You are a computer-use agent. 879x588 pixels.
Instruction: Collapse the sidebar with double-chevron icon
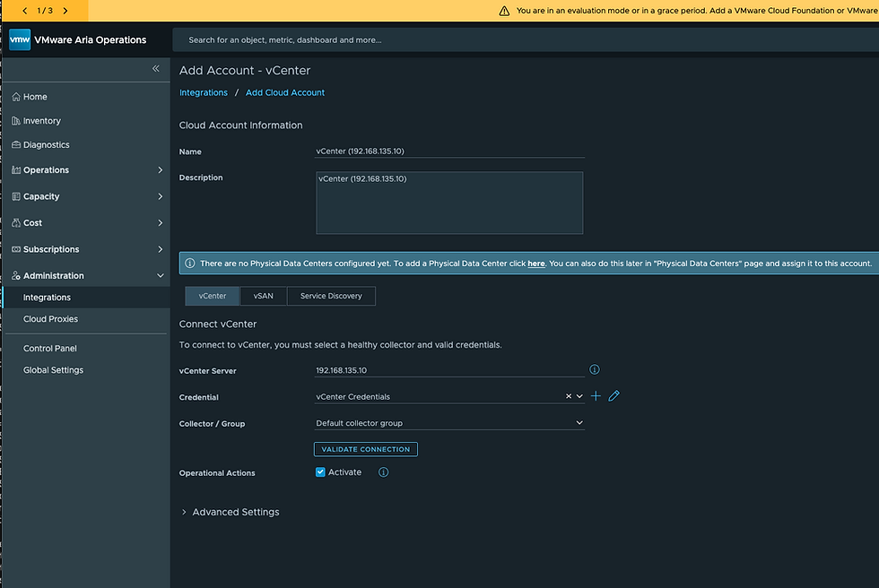coord(156,68)
